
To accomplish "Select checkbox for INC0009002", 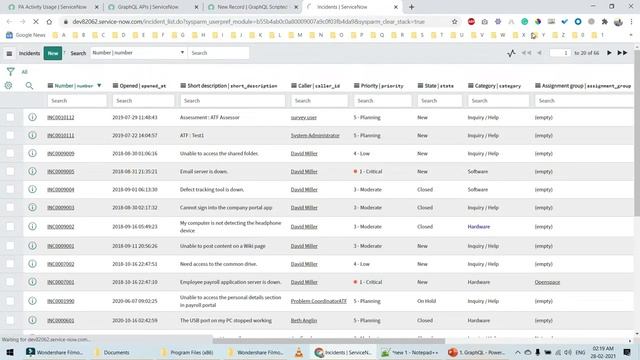I will coord(10,226).
